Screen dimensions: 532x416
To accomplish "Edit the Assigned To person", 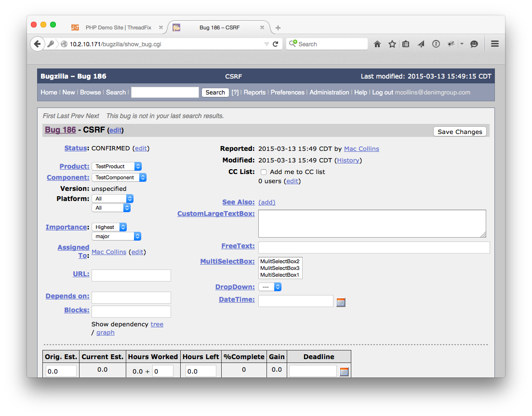I will [137, 252].
